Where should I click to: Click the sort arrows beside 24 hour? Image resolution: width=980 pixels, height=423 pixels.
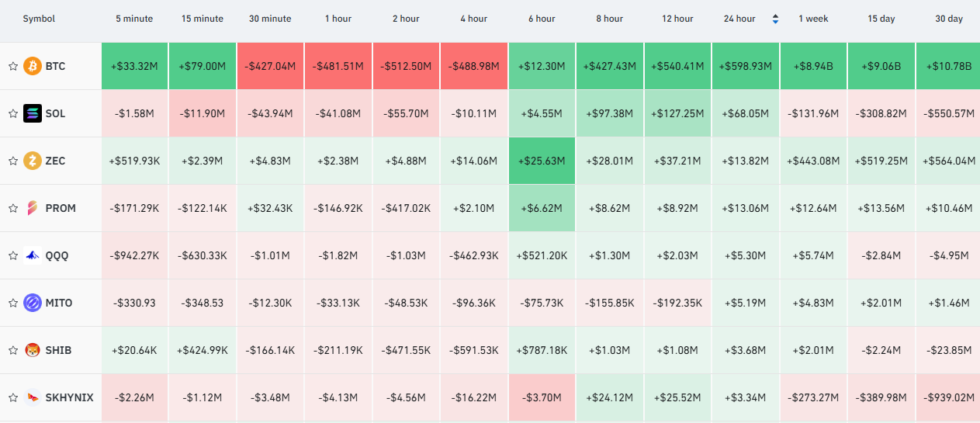(x=774, y=19)
